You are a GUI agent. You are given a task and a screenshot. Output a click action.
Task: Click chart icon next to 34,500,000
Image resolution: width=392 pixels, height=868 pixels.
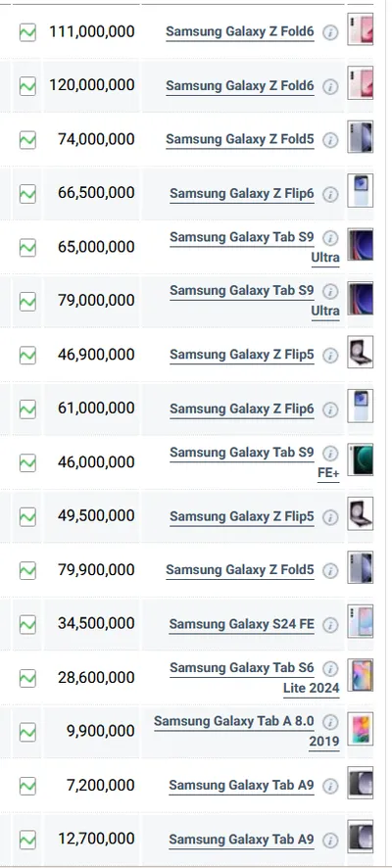click(27, 624)
